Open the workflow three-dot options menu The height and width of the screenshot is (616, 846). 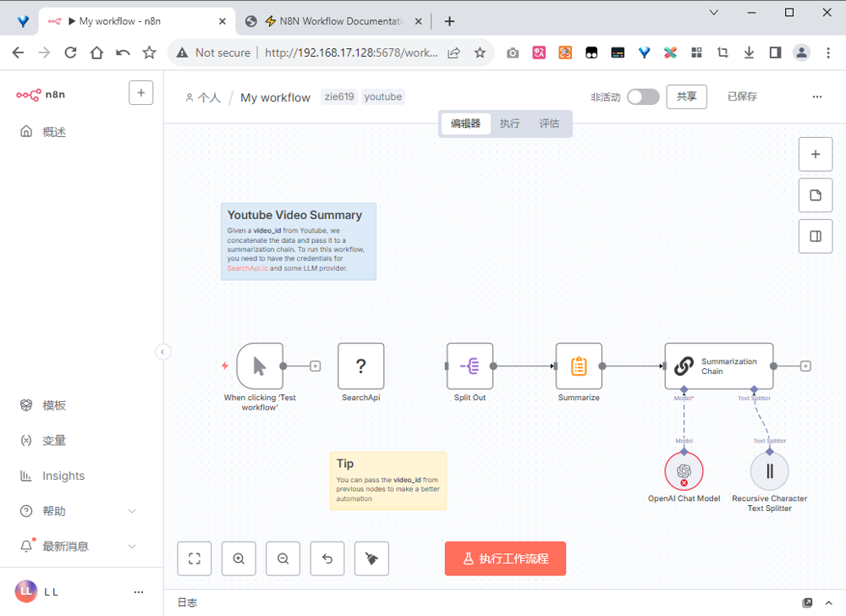pos(816,96)
